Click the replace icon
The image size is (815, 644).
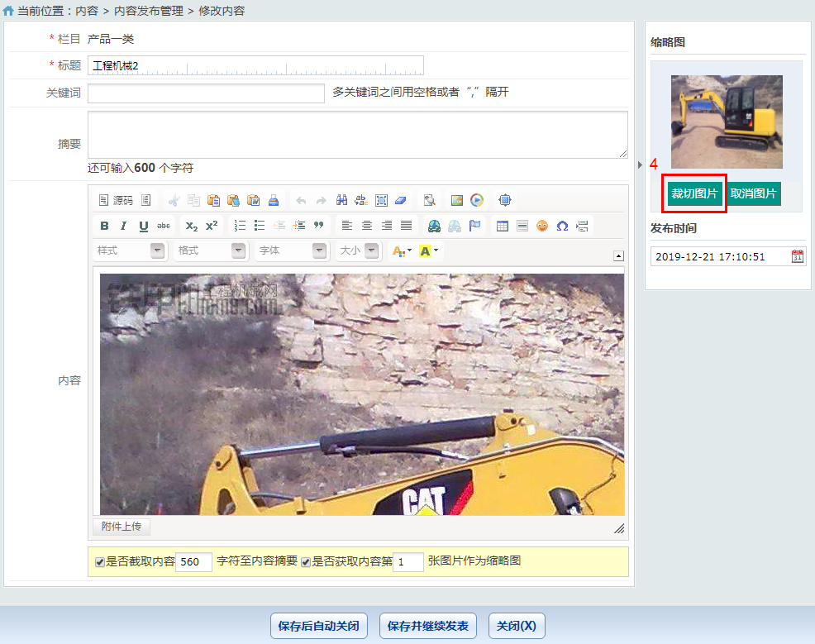point(361,200)
